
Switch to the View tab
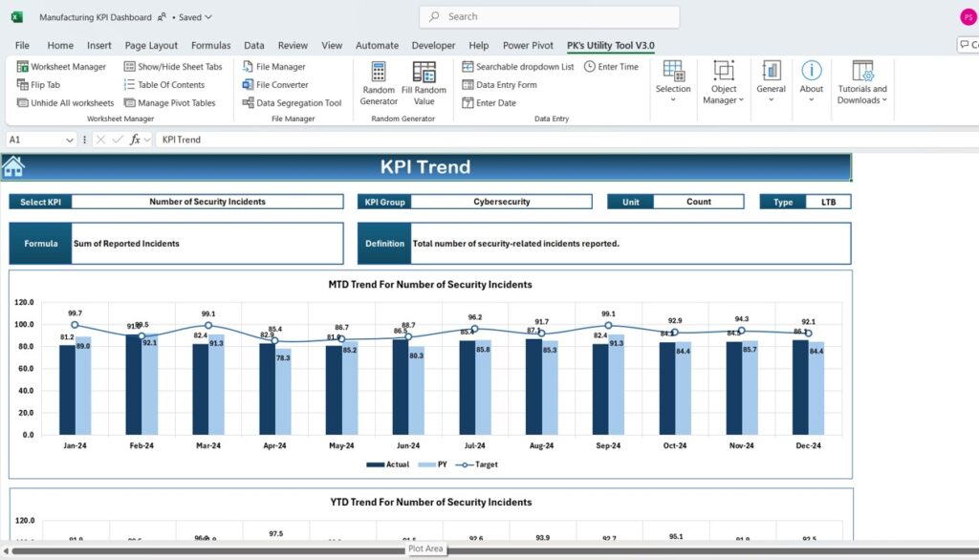pyautogui.click(x=332, y=46)
